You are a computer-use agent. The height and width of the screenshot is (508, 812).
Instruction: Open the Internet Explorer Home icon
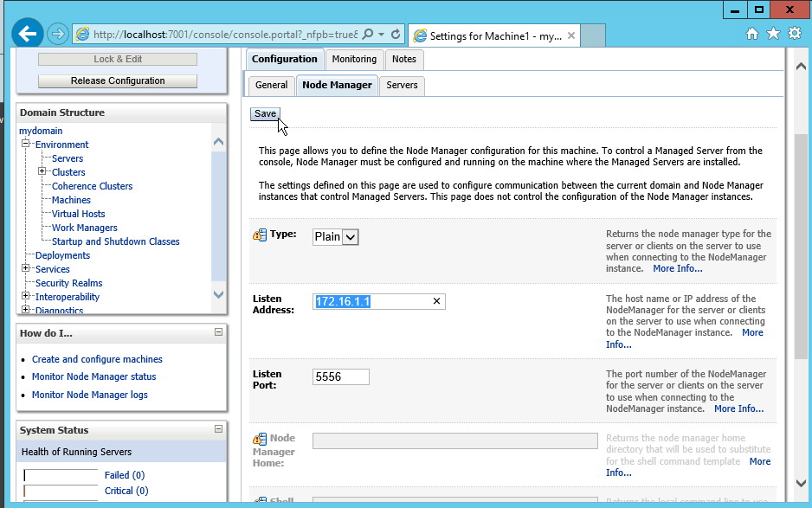click(x=752, y=34)
